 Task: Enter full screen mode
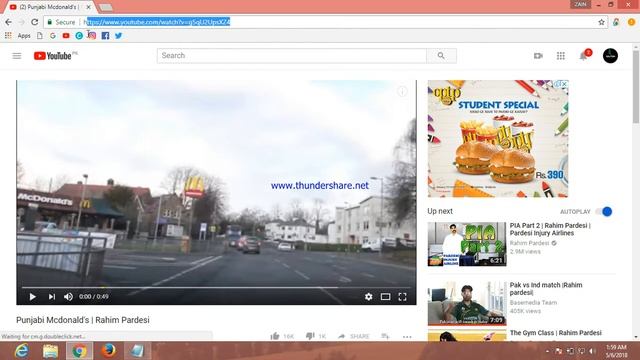pyautogui.click(x=402, y=297)
